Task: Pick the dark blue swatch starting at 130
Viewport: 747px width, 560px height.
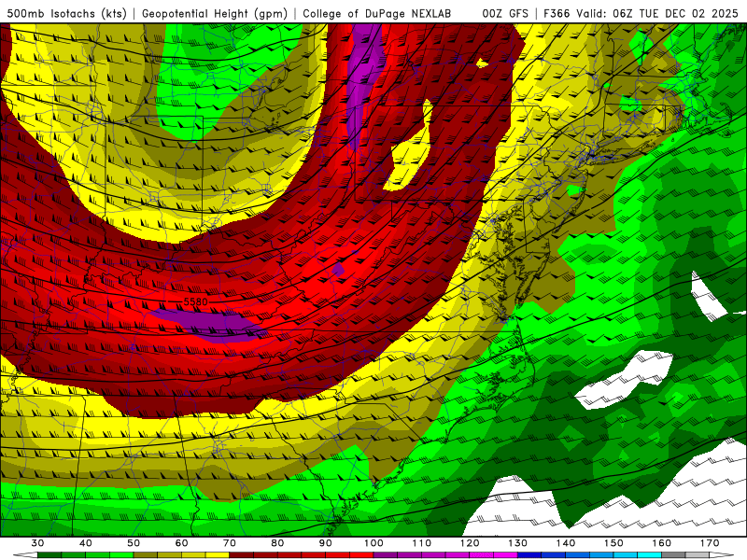Action: pos(529,555)
